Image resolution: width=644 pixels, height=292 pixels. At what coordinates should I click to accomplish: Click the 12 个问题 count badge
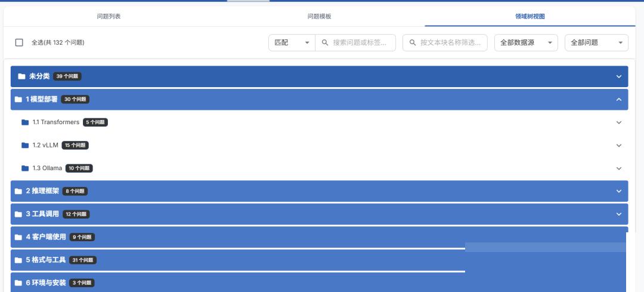pyautogui.click(x=76, y=214)
